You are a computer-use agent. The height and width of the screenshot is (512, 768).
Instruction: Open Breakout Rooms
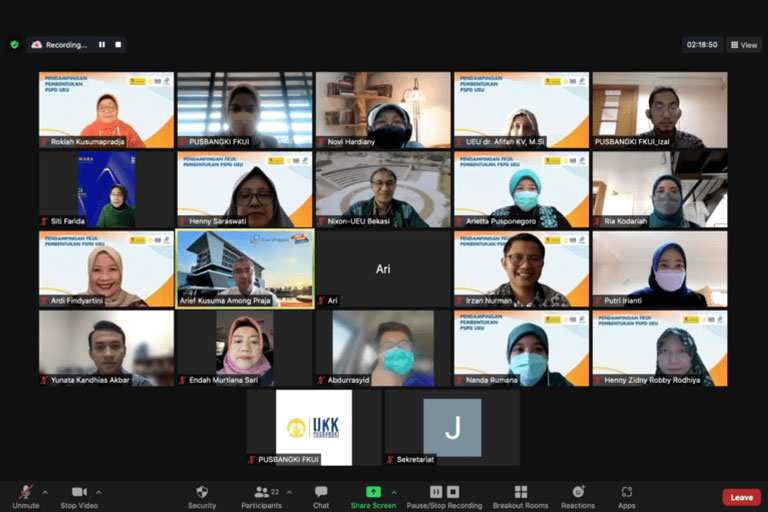(x=520, y=492)
